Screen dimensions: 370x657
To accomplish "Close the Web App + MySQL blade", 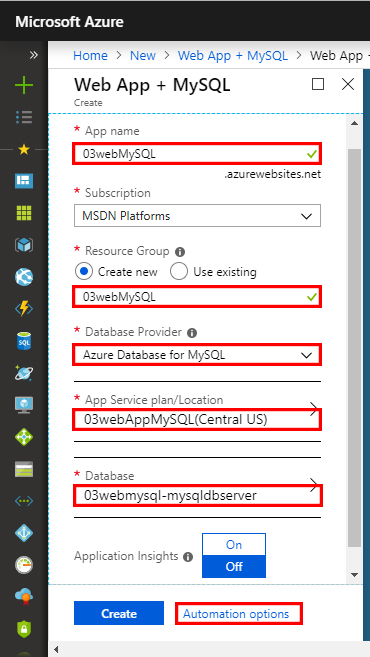I will click(348, 85).
